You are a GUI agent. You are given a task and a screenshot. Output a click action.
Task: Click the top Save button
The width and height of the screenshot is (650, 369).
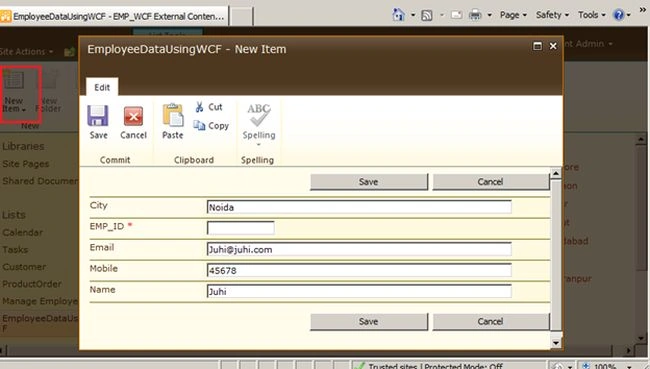[369, 182]
